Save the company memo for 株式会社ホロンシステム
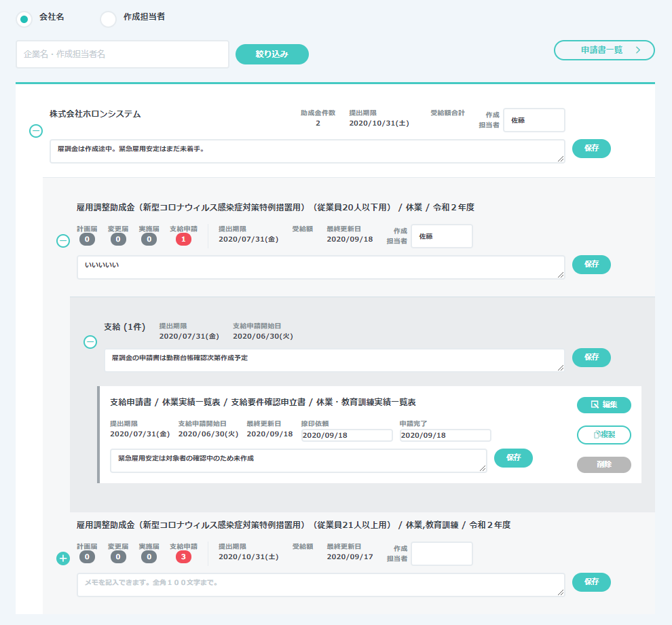 (x=591, y=149)
